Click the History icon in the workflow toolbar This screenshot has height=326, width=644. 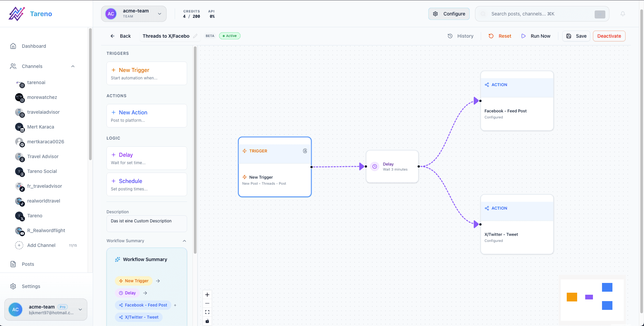[450, 36]
